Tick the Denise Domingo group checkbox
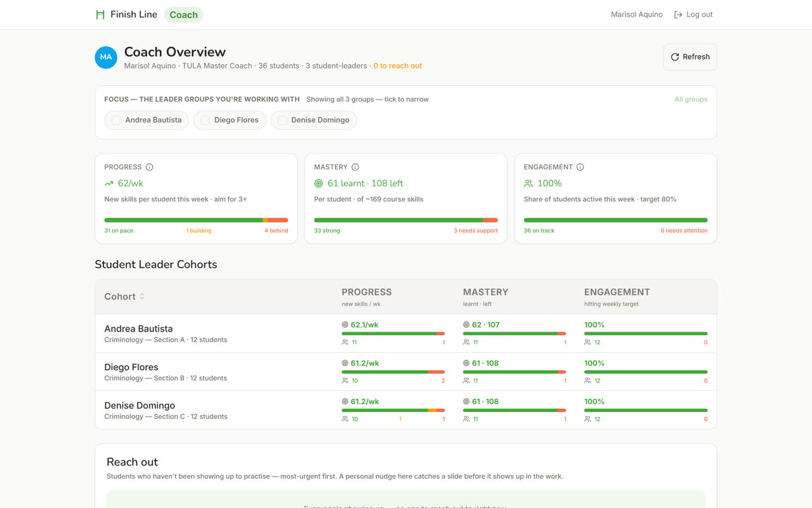This screenshot has width=812, height=508. (282, 120)
